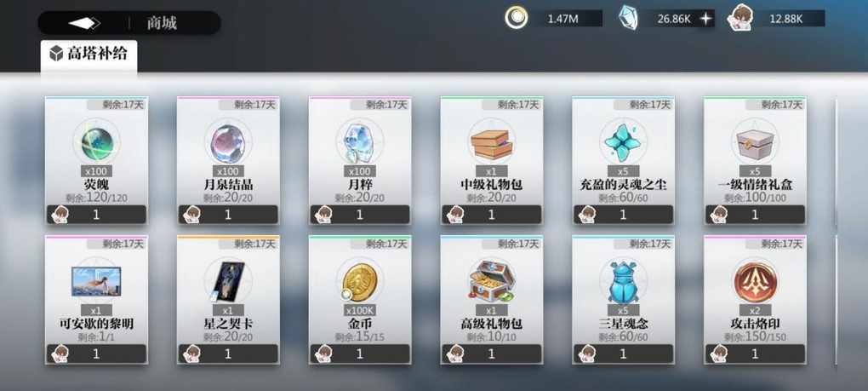This screenshot has height=391, width=868.
Task: Select the 星之契卡 card icon
Action: (x=228, y=281)
